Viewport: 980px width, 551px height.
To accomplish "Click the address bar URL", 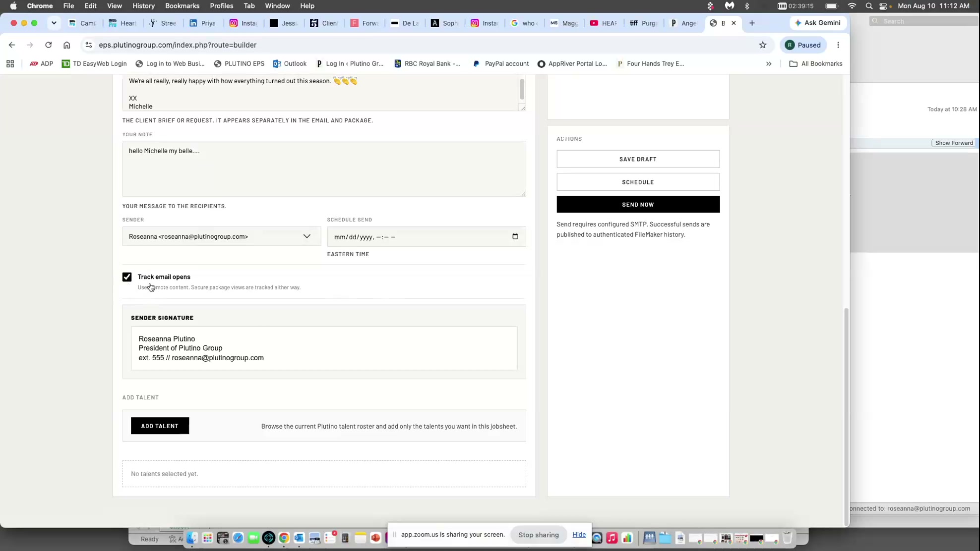I will click(177, 45).
